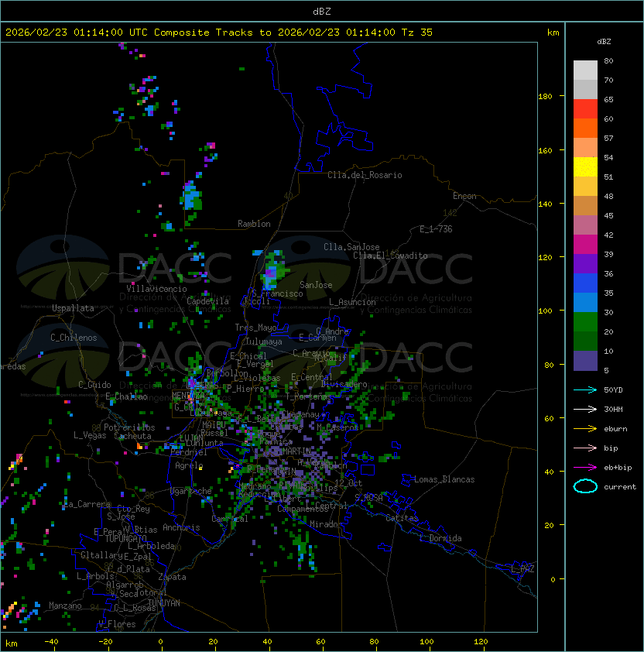The height and width of the screenshot is (652, 644).
Task: Click the yellow eburn arrow in legend
Action: pyautogui.click(x=585, y=429)
